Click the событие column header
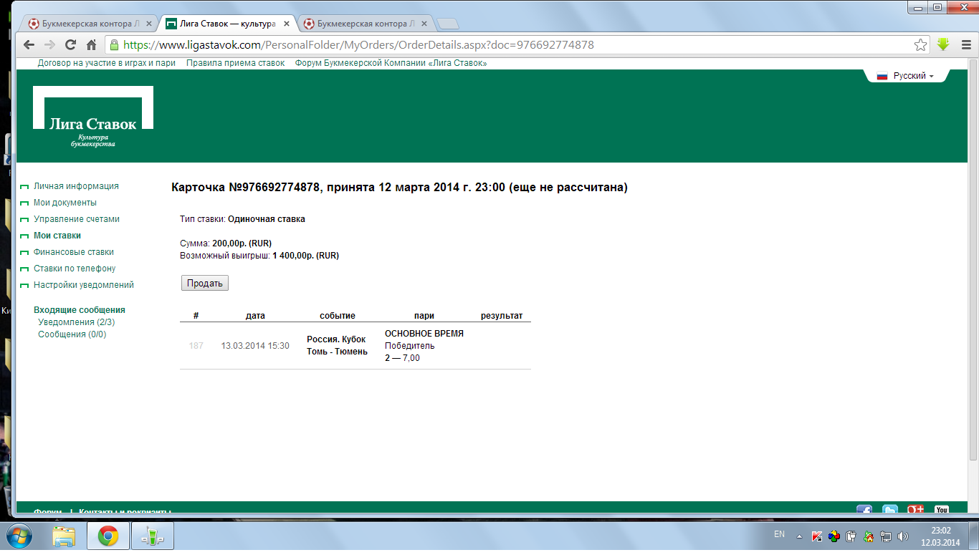 [338, 316]
